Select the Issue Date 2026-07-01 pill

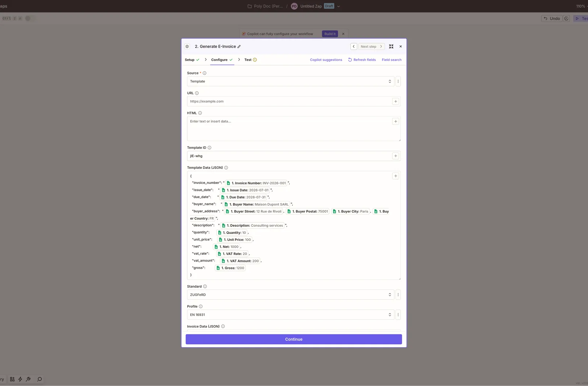(245, 190)
